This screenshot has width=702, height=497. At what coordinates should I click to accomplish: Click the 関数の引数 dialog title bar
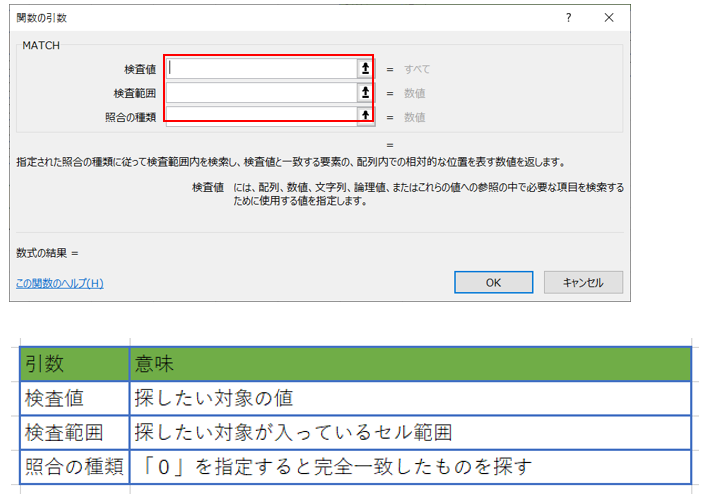[250, 18]
